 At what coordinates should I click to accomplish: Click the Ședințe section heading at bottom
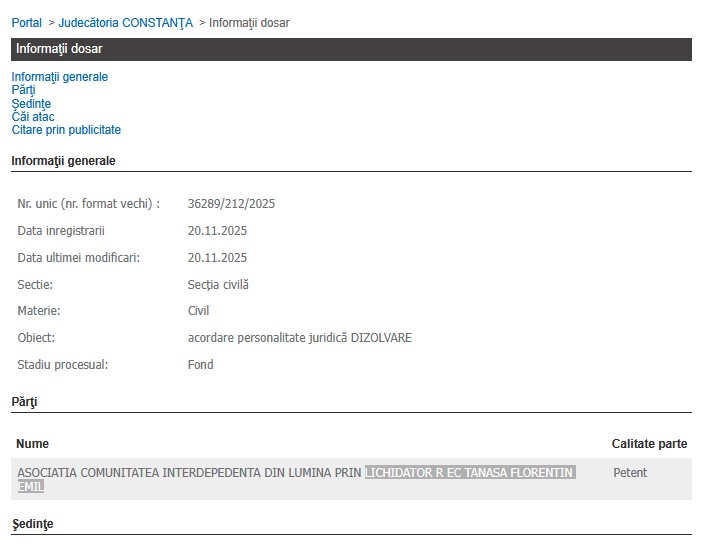coord(32,524)
